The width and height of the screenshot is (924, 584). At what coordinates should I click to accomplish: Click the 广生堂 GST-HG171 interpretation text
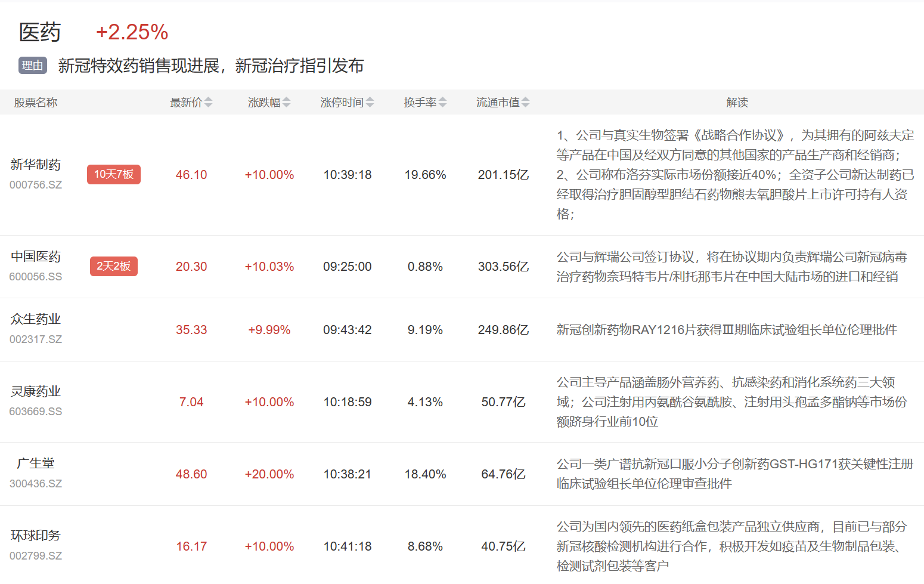point(735,474)
